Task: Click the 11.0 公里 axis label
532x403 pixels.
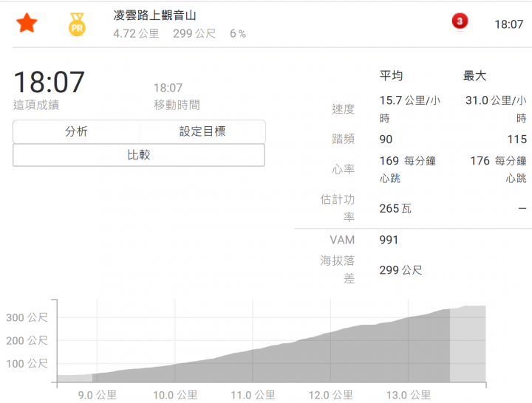Action: (253, 395)
